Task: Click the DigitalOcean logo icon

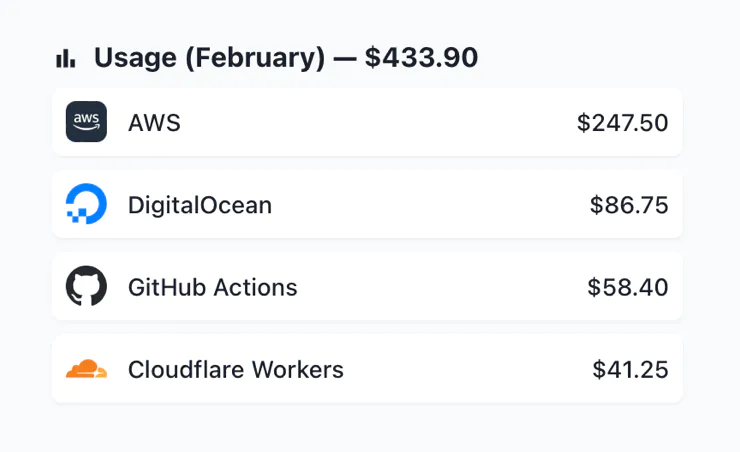Action: 86,204
